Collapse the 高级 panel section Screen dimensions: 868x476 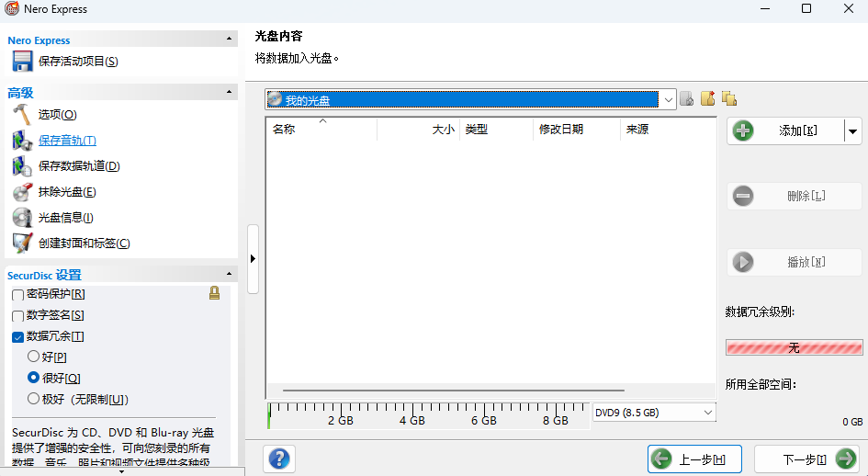[x=231, y=92]
